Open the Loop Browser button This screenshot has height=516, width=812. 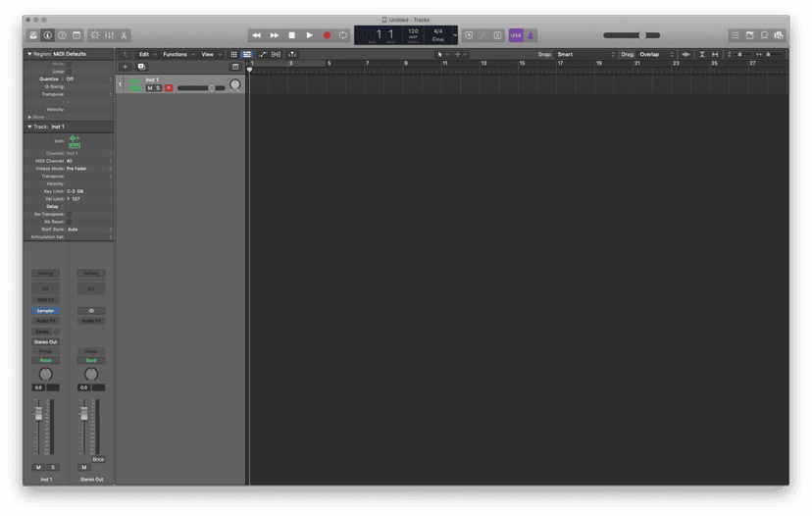764,35
